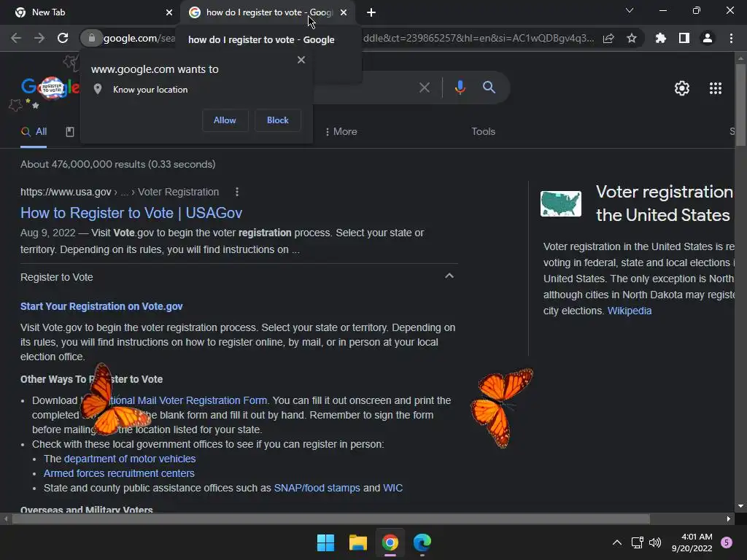Image resolution: width=747 pixels, height=560 pixels.
Task: Open the Google apps grid
Action: 716,88
